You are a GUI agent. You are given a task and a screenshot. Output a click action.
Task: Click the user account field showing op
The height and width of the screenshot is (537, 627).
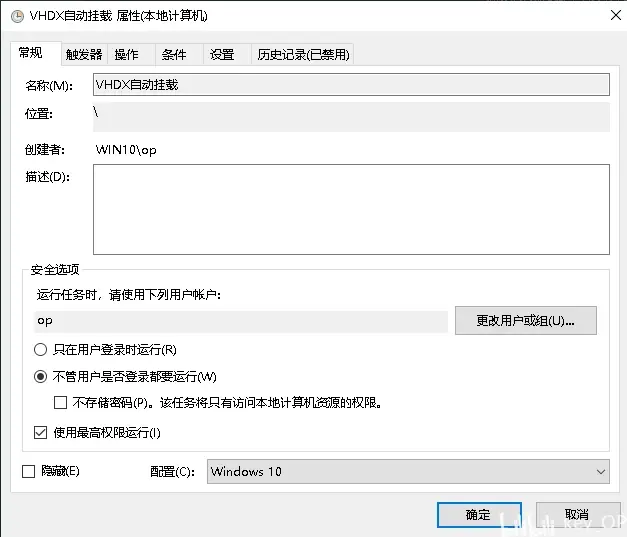pyautogui.click(x=241, y=321)
